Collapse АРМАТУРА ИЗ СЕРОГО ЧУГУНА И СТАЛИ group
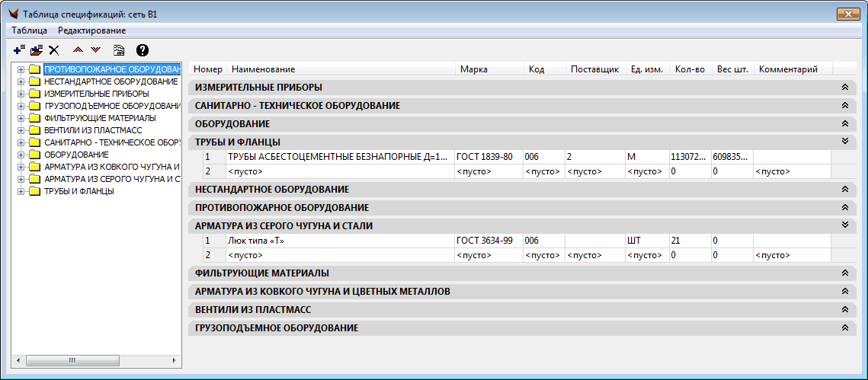This screenshot has height=380, width=868. [844, 225]
